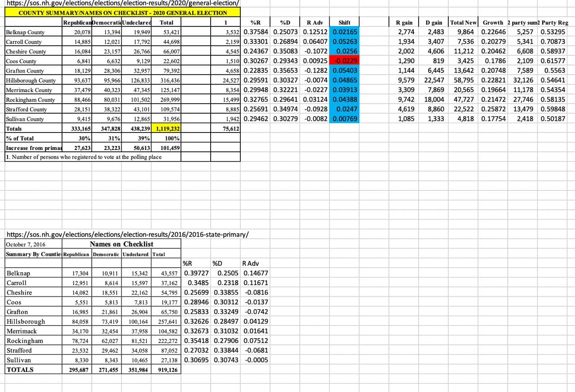The height and width of the screenshot is (392, 575).
Task: Click the '% of Total' row label
Action: pos(34,138)
